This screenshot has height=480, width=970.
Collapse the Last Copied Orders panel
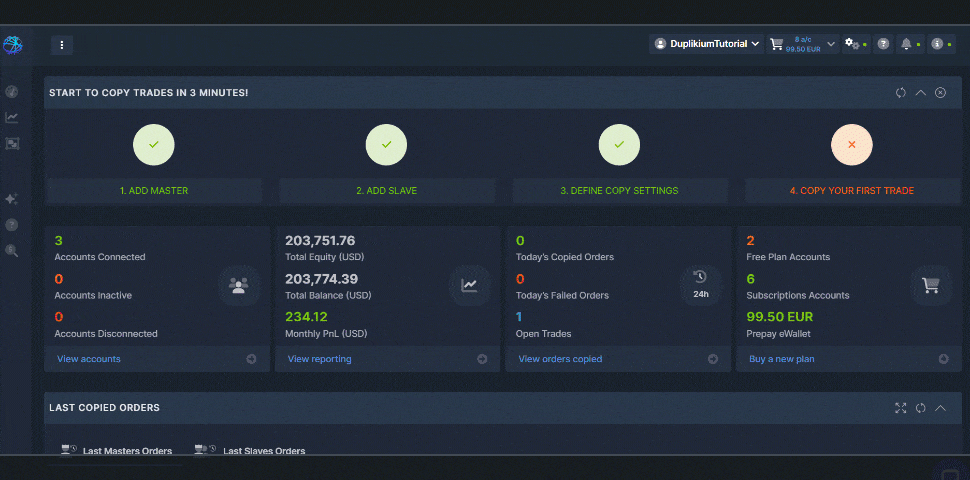click(940, 408)
